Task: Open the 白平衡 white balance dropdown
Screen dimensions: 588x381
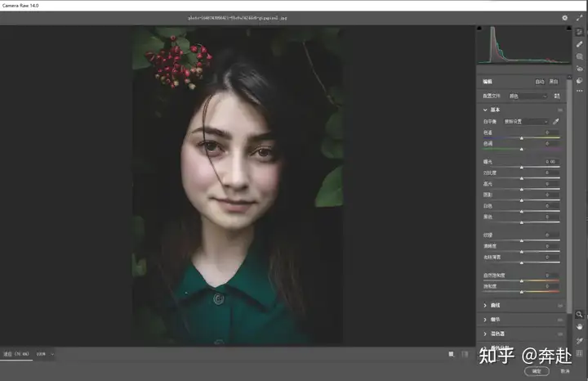Action: [526, 122]
